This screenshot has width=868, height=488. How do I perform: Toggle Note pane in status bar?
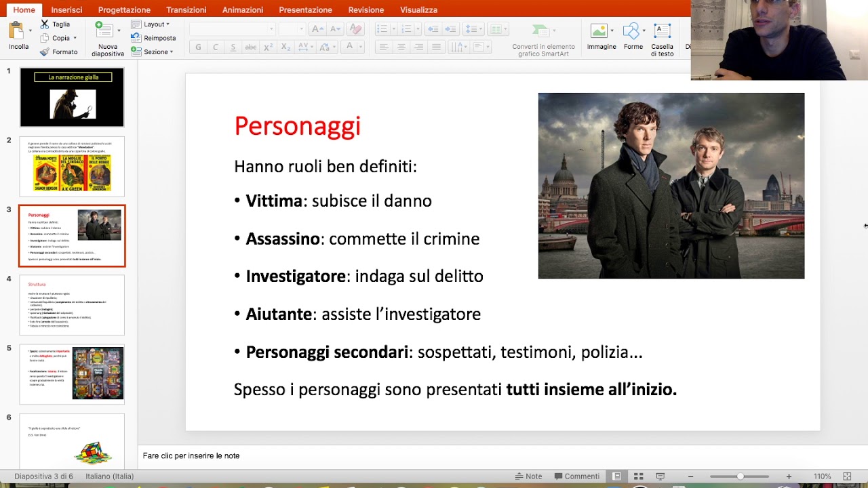pos(528,476)
